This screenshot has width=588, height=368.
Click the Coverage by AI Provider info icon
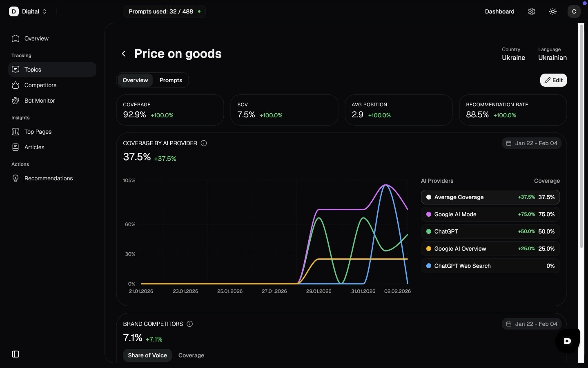point(203,143)
